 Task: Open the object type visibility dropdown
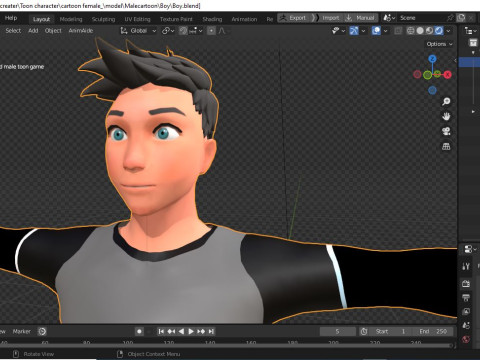pyautogui.click(x=338, y=31)
